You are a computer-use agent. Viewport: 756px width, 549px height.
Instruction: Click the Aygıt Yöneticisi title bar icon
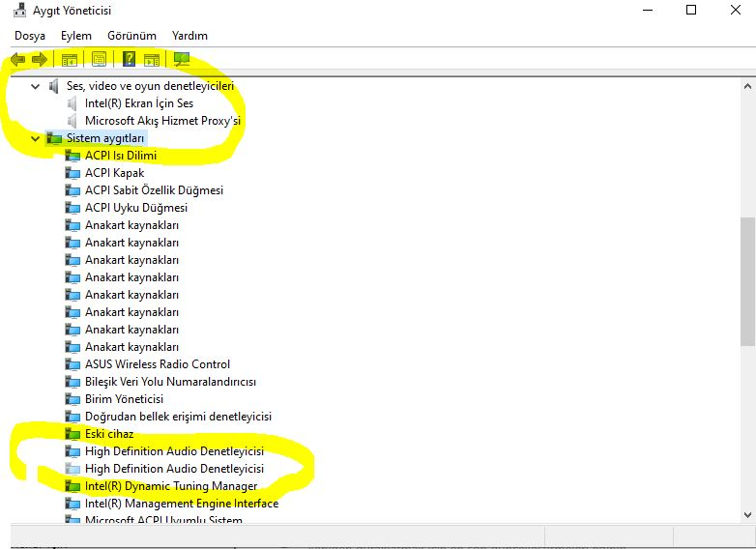(x=19, y=10)
